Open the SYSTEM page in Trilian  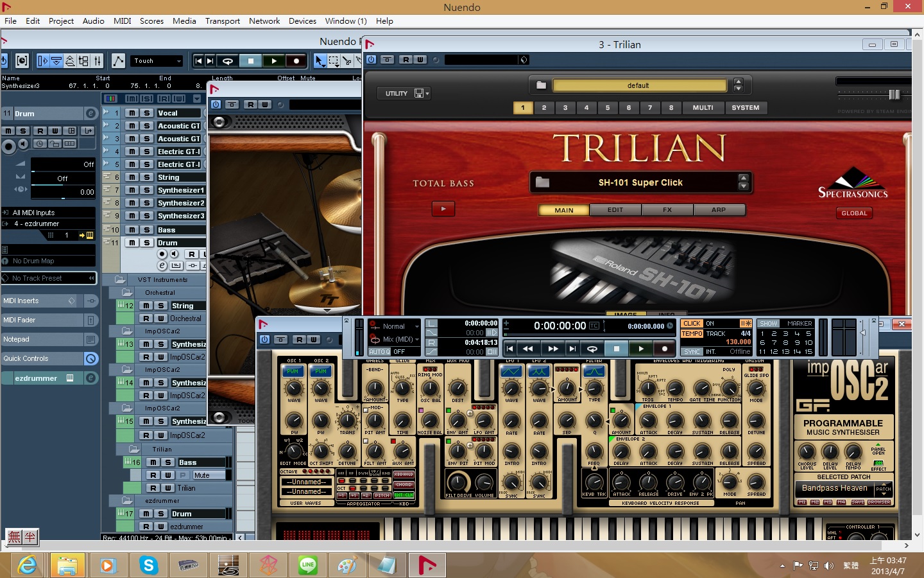tap(746, 108)
